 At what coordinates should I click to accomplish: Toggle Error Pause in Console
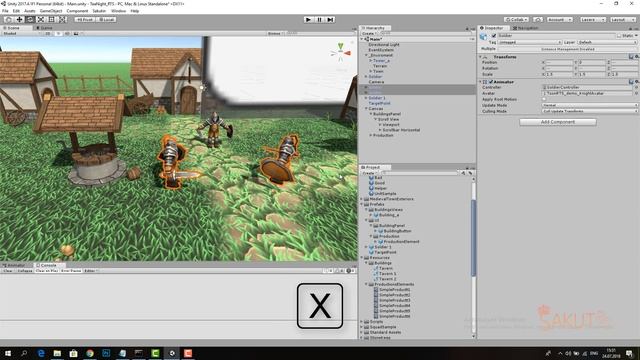[71, 271]
